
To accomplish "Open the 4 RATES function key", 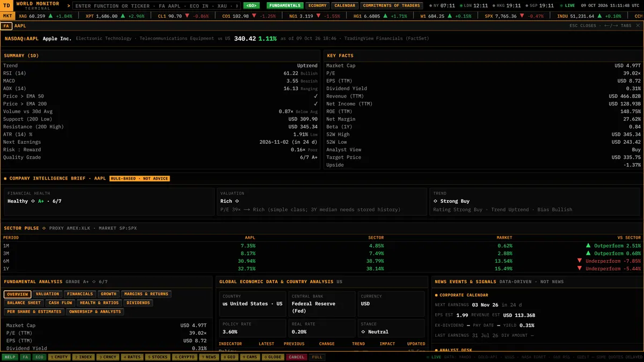I will [131, 357].
